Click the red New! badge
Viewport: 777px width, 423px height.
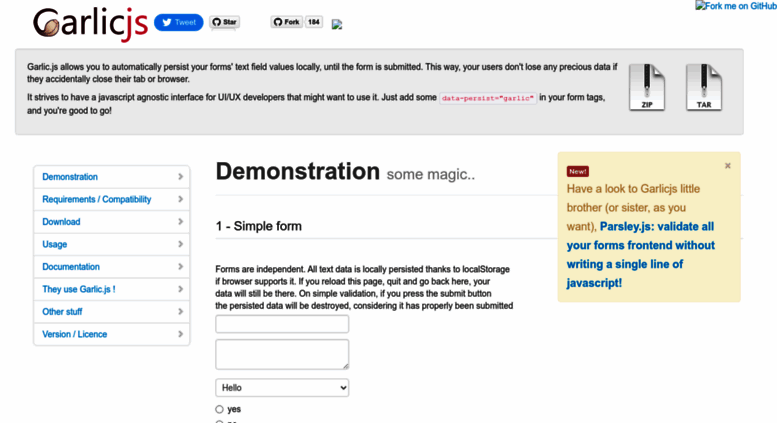click(x=578, y=171)
